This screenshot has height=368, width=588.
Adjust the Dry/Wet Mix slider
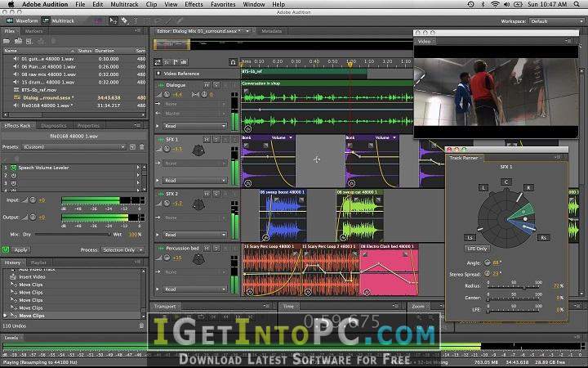[73, 235]
